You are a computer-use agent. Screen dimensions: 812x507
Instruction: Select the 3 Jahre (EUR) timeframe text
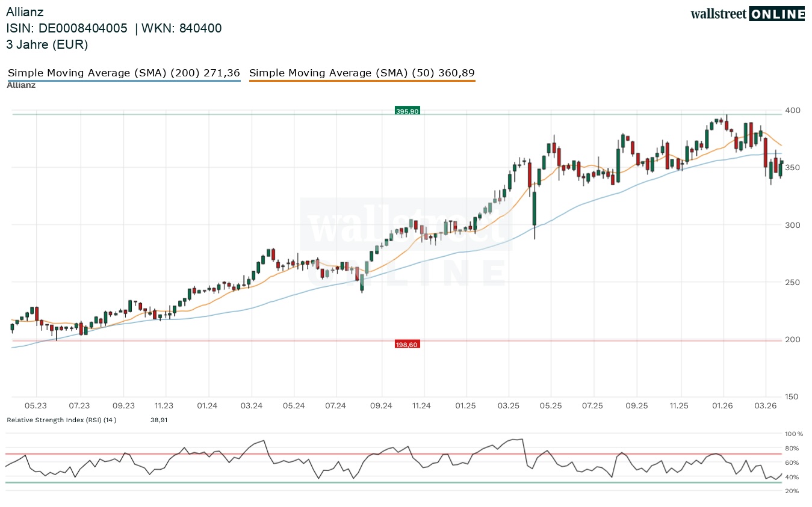click(x=47, y=44)
